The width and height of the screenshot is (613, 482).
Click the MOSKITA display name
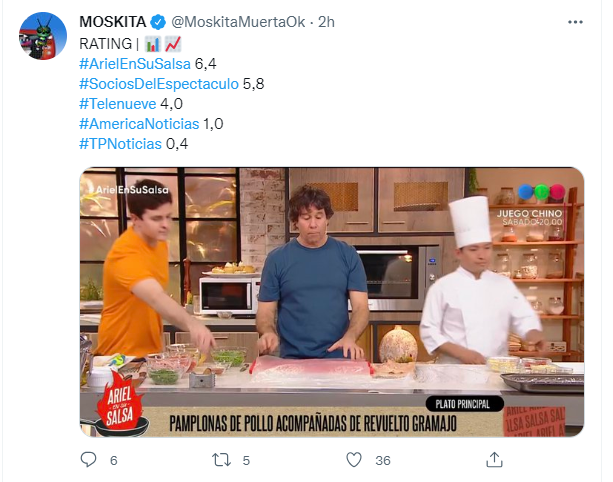click(x=113, y=22)
